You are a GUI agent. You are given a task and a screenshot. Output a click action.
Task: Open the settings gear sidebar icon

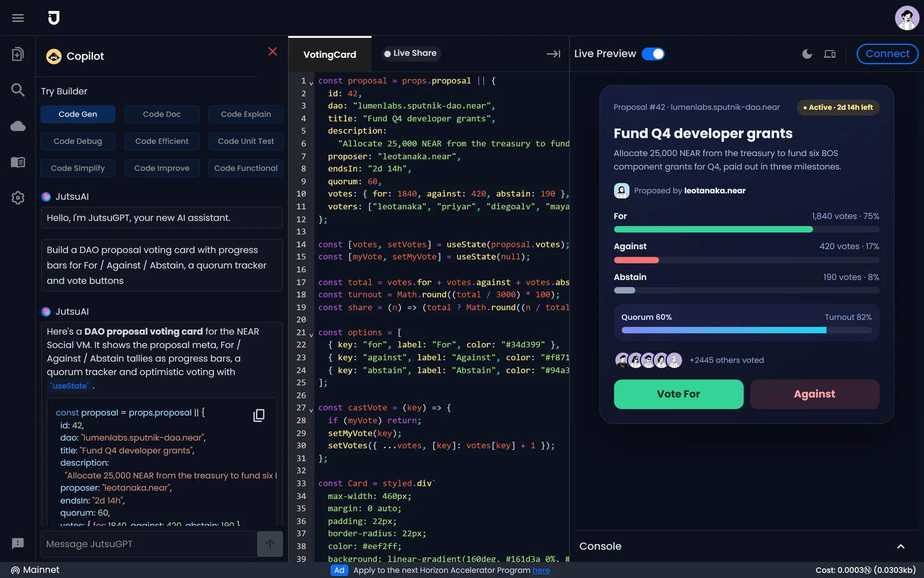point(18,197)
